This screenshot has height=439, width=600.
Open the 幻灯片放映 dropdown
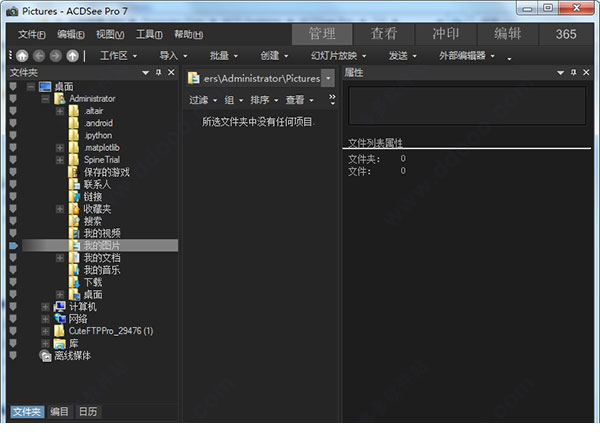pos(339,56)
